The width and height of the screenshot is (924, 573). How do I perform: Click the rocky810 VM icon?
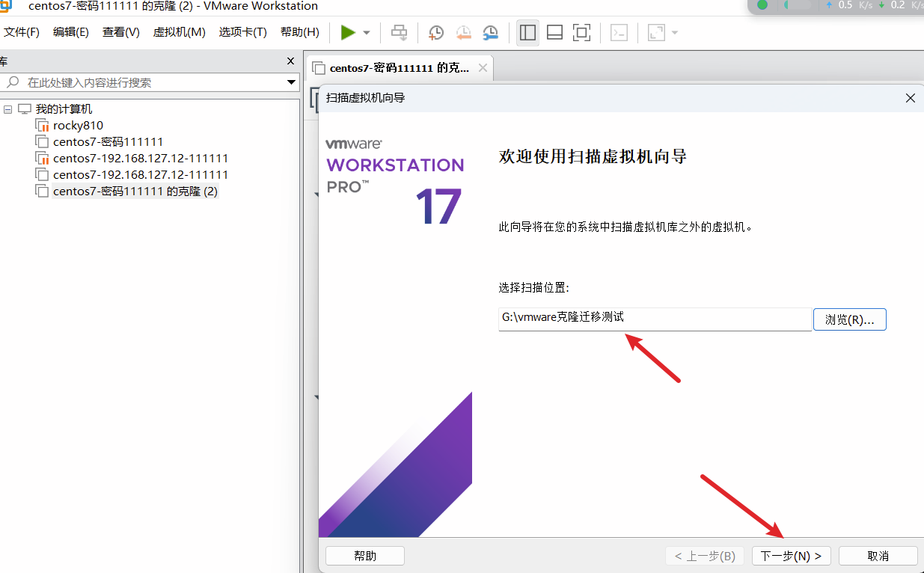(42, 126)
